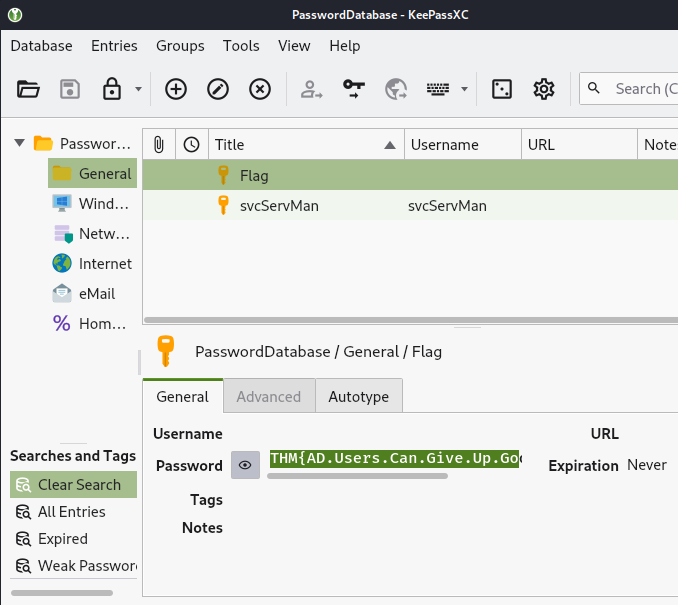Click the search magnifier icon
678x605 pixels.
coord(594,88)
